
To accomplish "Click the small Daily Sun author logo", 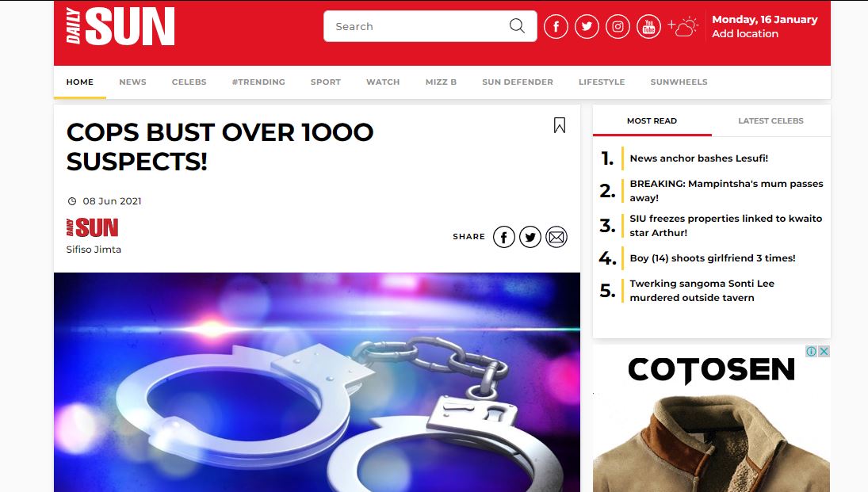I will (93, 227).
